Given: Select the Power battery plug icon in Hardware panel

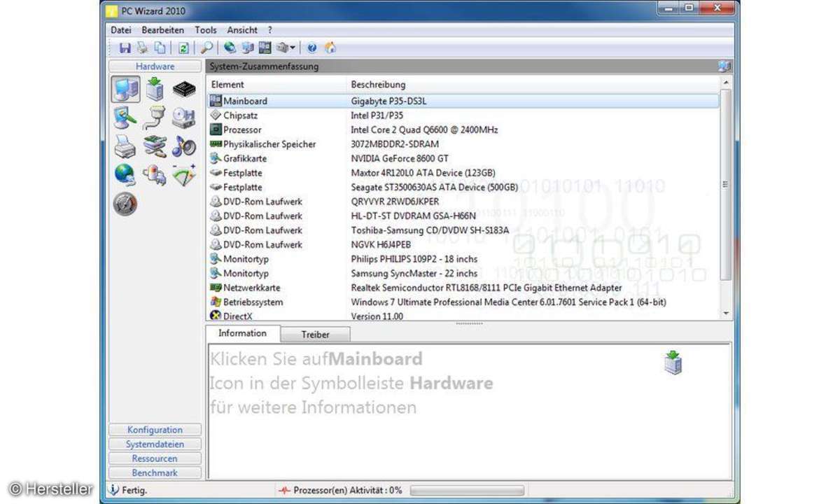Looking at the screenshot, I should pyautogui.click(x=155, y=175).
